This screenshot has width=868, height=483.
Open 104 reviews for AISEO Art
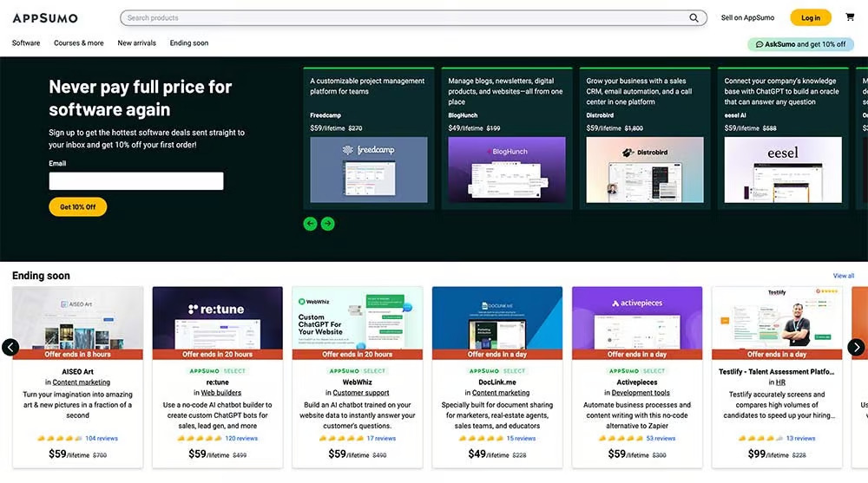(102, 438)
